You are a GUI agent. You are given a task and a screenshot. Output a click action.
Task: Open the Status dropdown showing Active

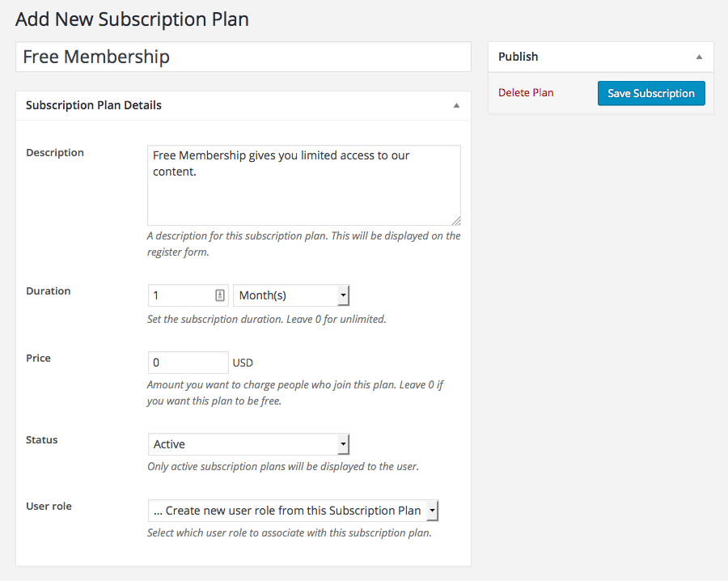pos(248,444)
